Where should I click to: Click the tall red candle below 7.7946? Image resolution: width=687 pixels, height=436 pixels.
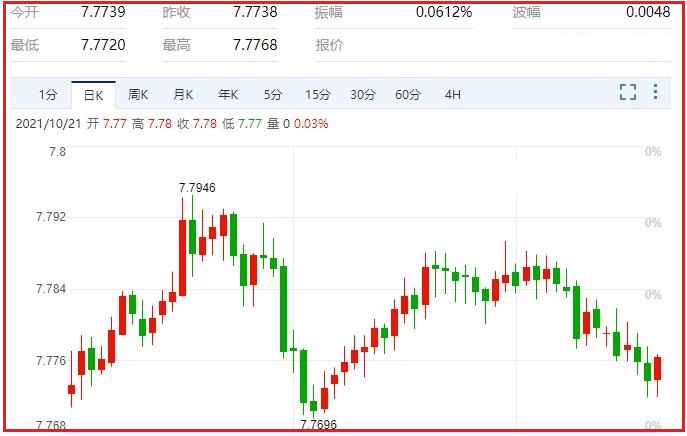(x=182, y=258)
